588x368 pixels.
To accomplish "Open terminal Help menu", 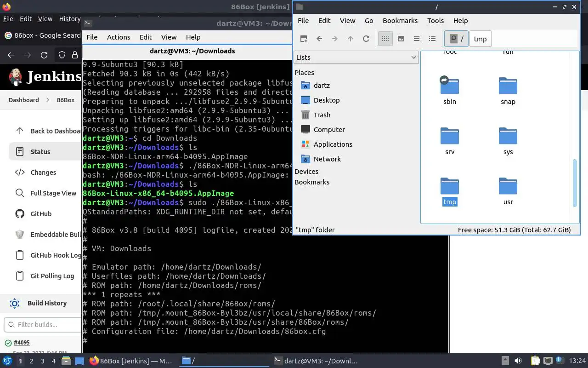I will (x=193, y=37).
